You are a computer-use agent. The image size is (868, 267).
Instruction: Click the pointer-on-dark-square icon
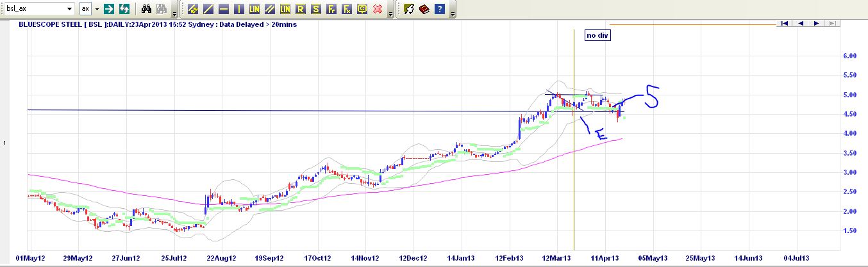point(408,9)
